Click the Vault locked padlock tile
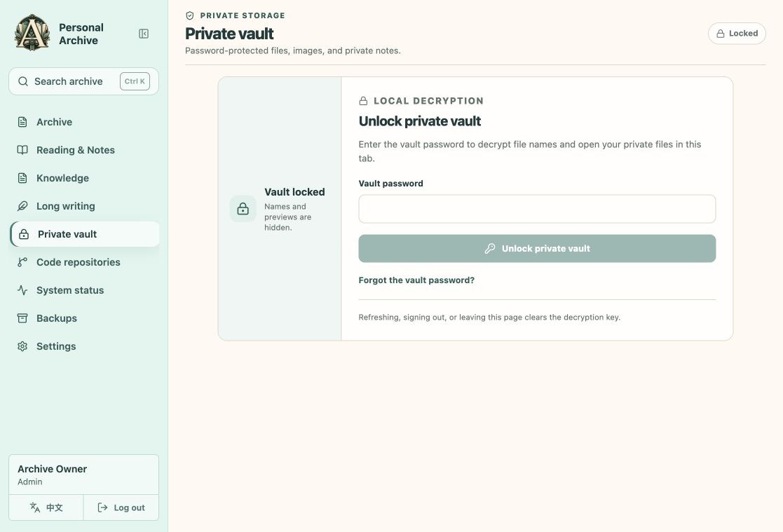Viewport: 783px width, 532px height. click(243, 209)
